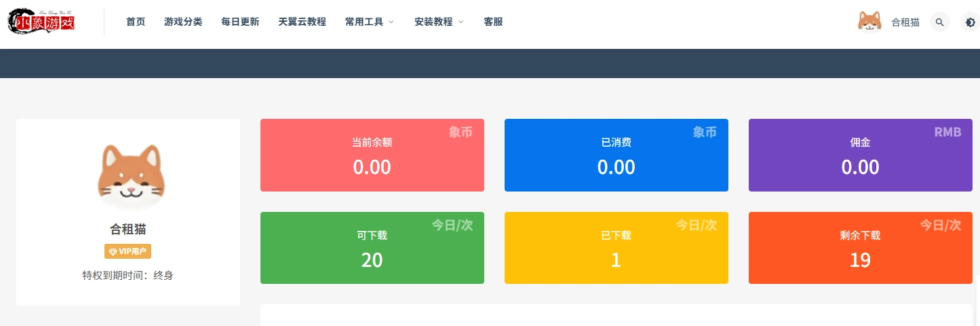Click the green 可下载 card
980x326 pixels.
(372, 248)
